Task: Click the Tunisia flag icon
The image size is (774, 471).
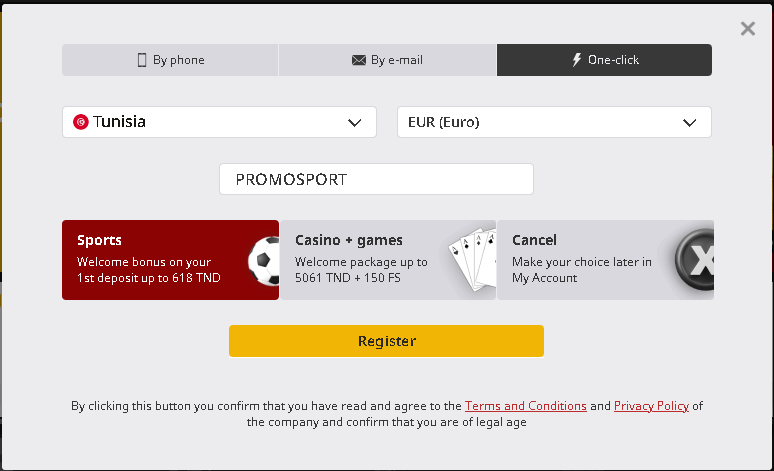Action: click(81, 122)
